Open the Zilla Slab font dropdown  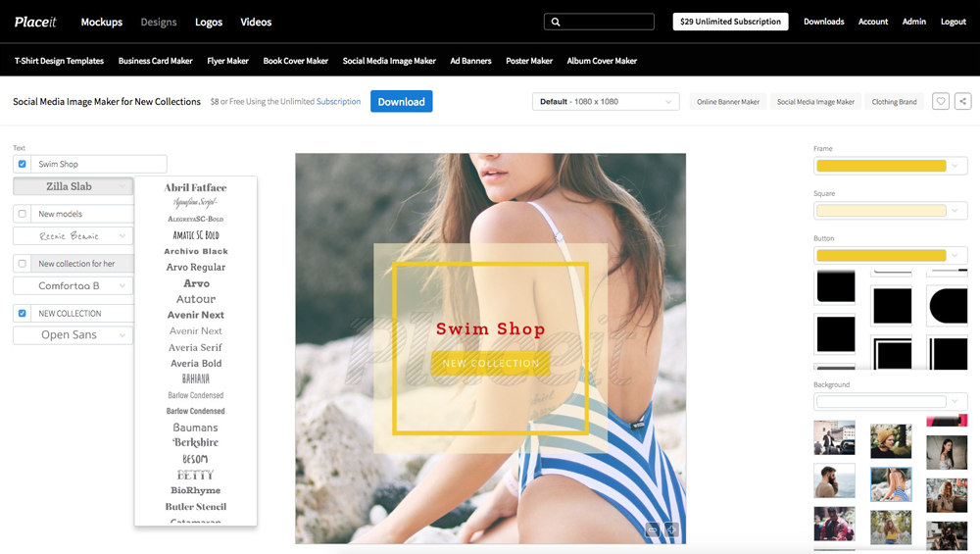click(x=73, y=186)
